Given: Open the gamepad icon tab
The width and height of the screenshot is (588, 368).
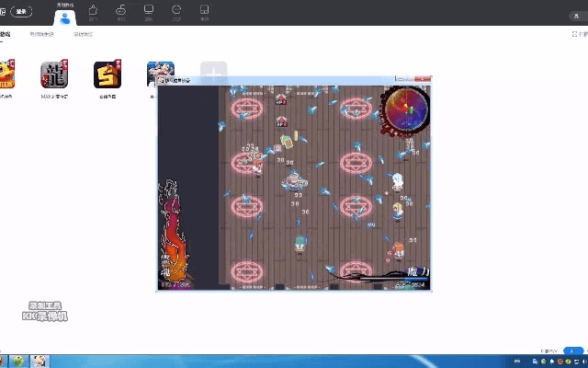Looking at the screenshot, I should (121, 12).
